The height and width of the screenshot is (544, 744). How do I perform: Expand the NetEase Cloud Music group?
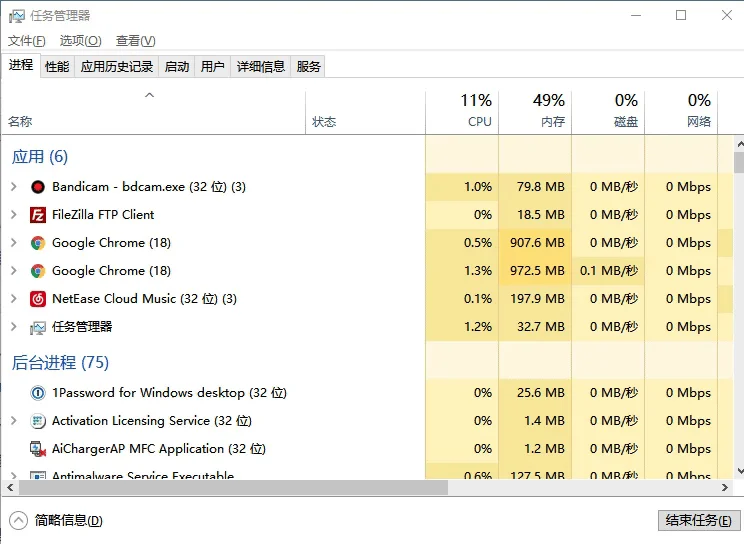[14, 299]
